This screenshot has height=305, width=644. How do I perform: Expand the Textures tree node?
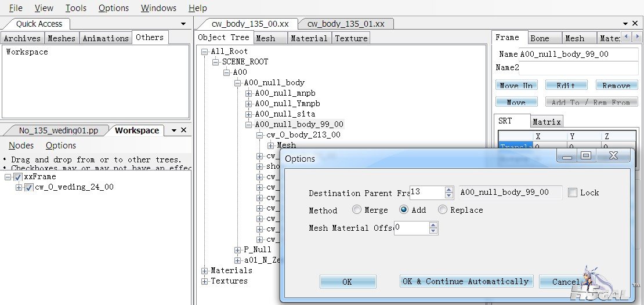(x=204, y=281)
